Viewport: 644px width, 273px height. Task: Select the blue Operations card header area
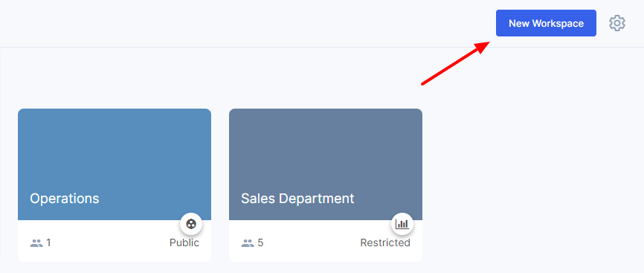click(x=115, y=164)
